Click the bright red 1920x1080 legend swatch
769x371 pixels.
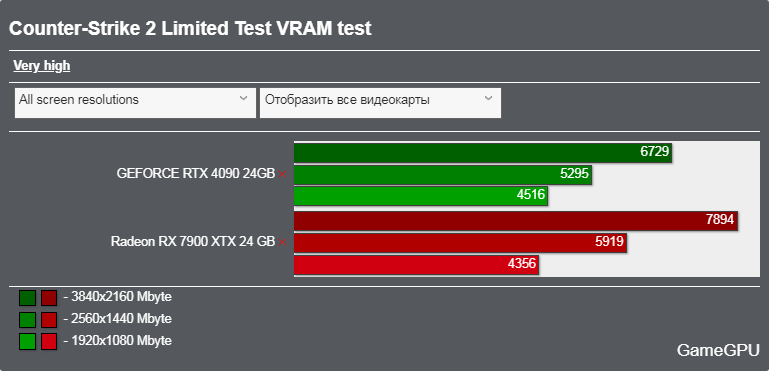pyautogui.click(x=49, y=342)
